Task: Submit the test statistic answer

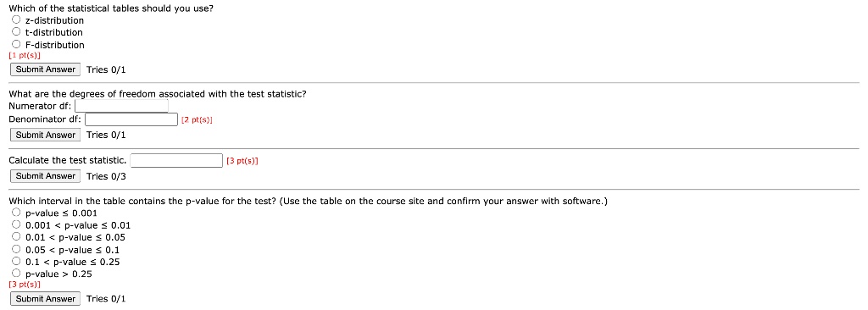Action: point(46,176)
